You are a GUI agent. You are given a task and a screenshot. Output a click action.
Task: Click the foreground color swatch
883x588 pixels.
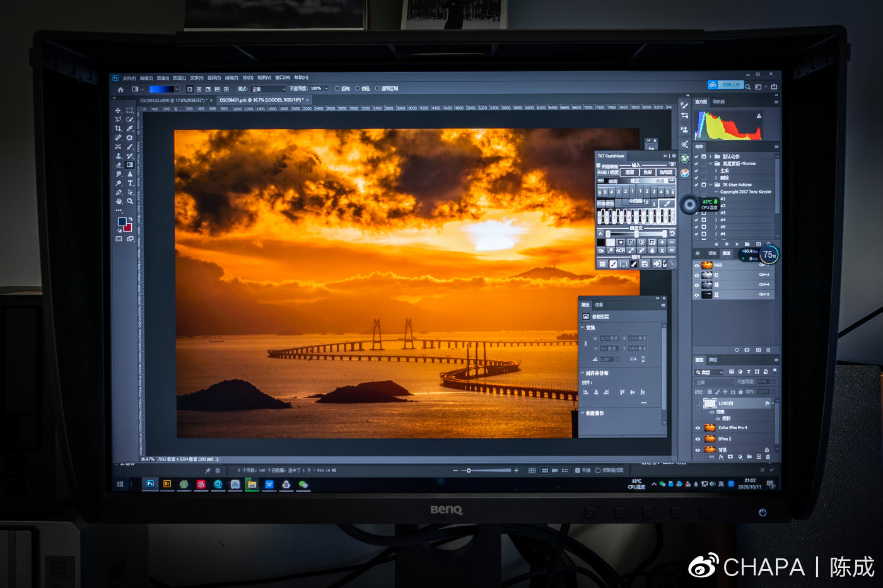tap(122, 222)
